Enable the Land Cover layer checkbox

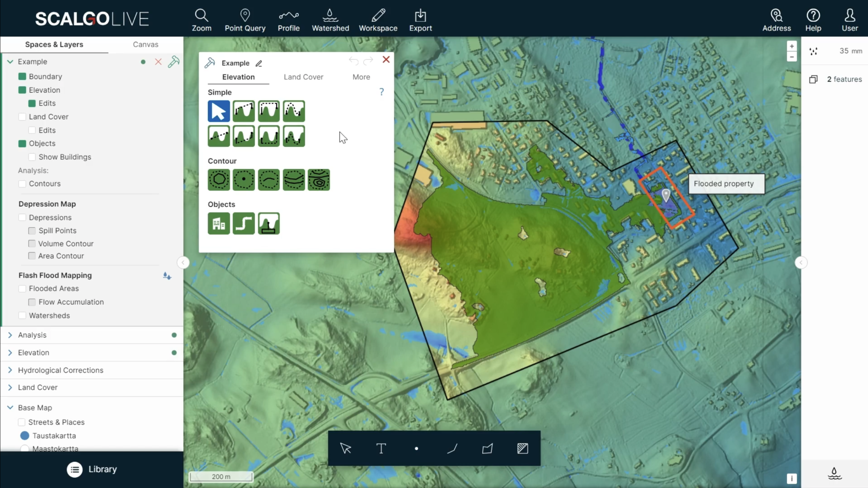(x=22, y=117)
